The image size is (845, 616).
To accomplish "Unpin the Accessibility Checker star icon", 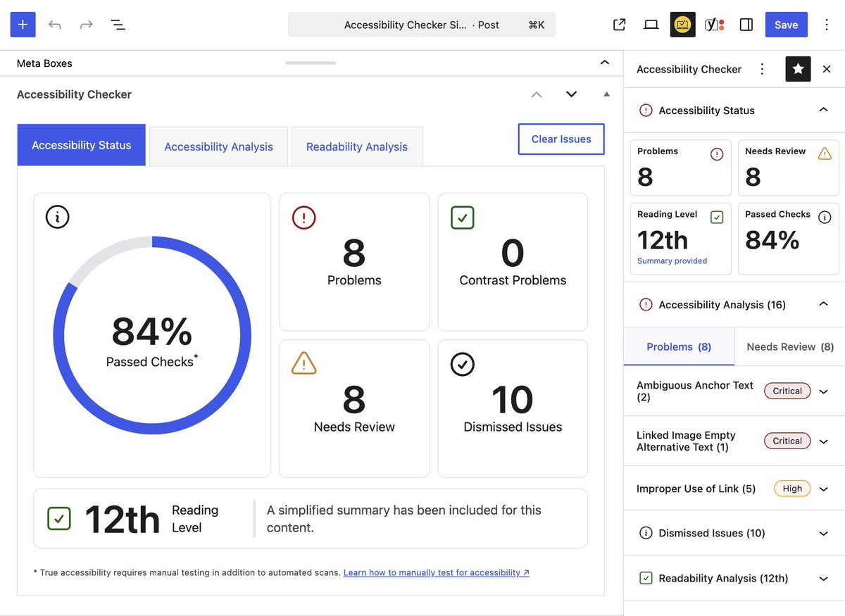I will point(798,69).
